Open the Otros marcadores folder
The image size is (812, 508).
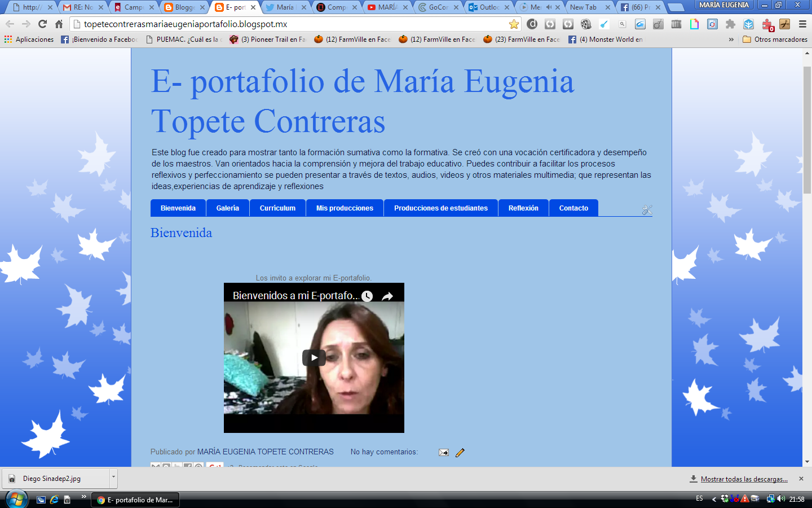coord(775,40)
